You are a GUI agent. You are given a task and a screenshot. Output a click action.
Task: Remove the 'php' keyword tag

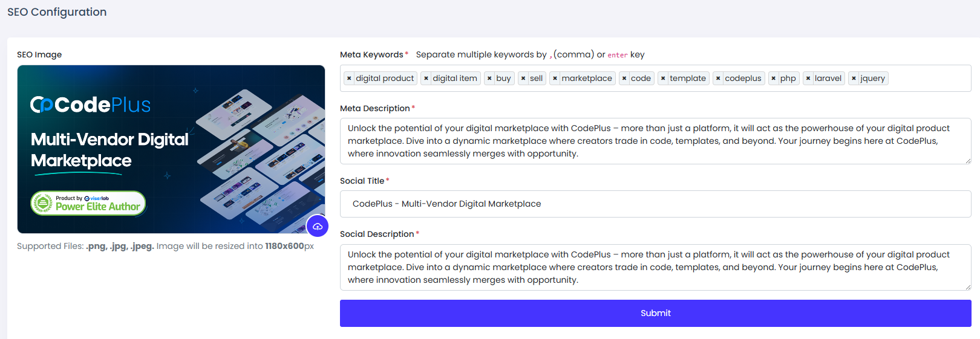tap(773, 79)
